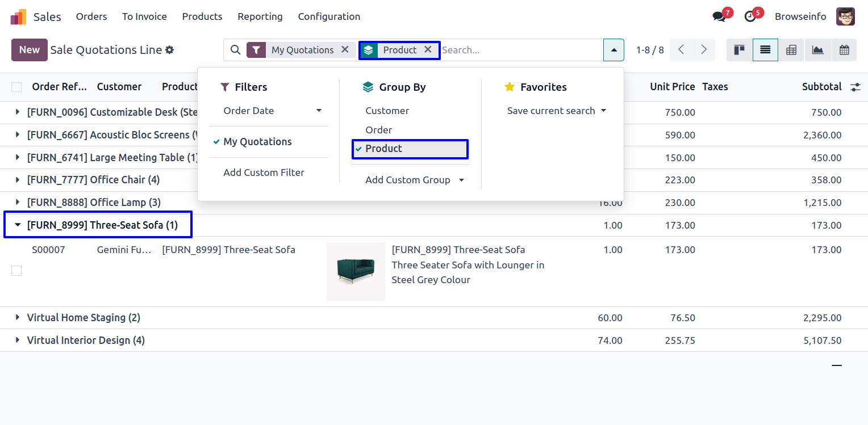Open the discuss messages icon
868x425 pixels.
(x=719, y=16)
